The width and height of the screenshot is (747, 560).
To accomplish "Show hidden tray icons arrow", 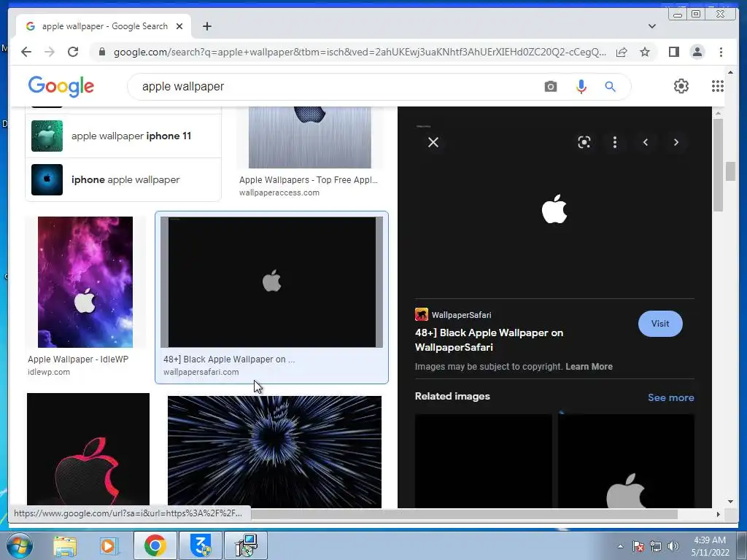I will [620, 546].
